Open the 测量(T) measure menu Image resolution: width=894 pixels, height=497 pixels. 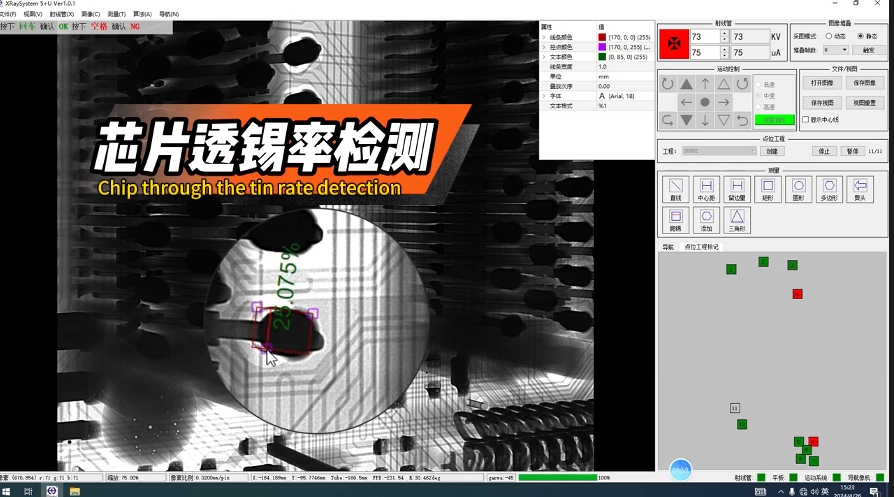pos(114,14)
